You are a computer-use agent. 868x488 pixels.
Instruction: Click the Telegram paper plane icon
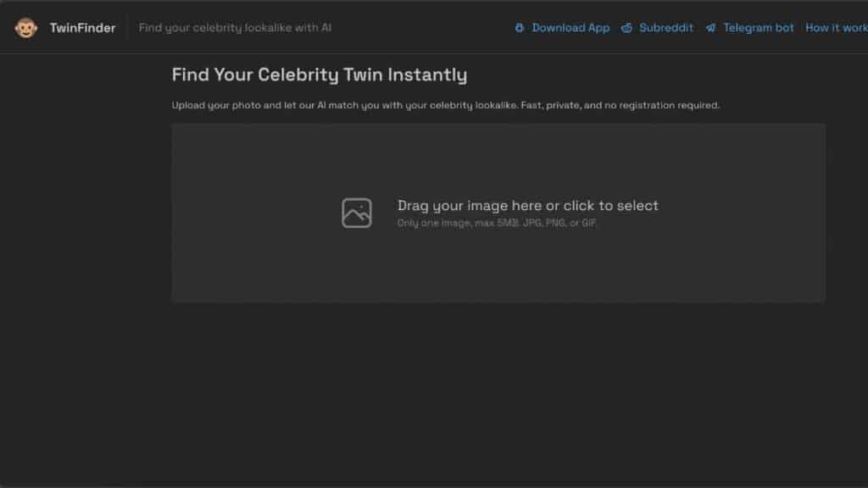[x=710, y=28]
